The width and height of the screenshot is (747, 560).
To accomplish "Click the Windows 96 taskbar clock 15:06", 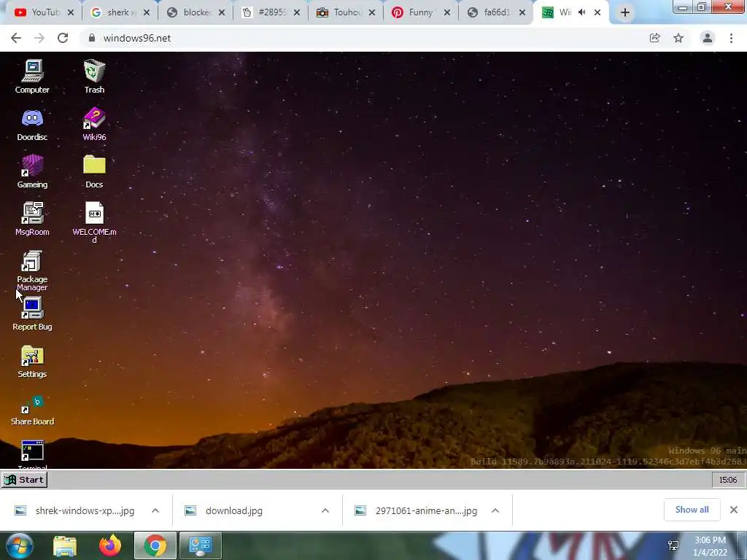I will tap(727, 480).
